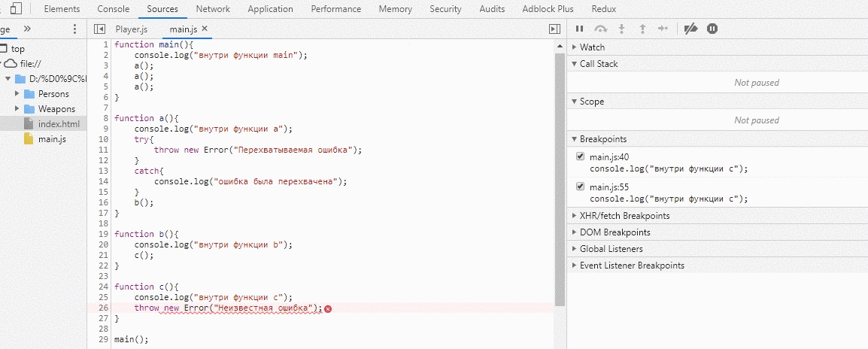Screen dimensions: 868x349
Task: Deactivate all breakpoints
Action: point(690,29)
